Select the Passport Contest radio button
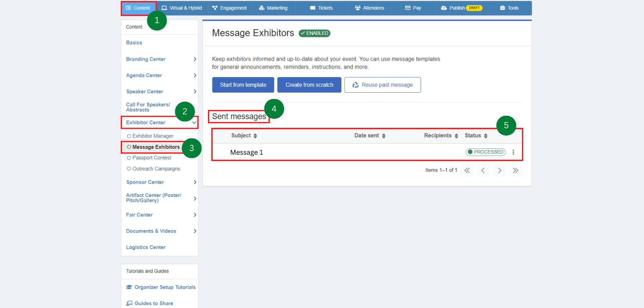This screenshot has height=308, width=644. [x=129, y=158]
